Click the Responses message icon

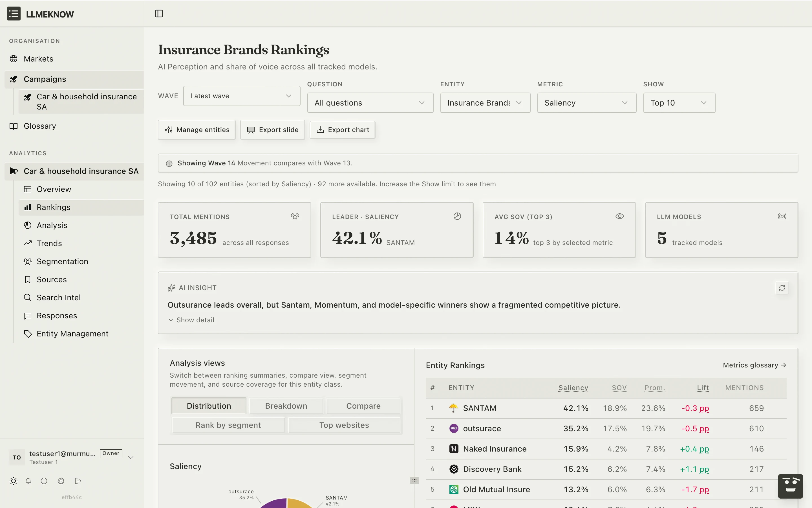pos(28,316)
